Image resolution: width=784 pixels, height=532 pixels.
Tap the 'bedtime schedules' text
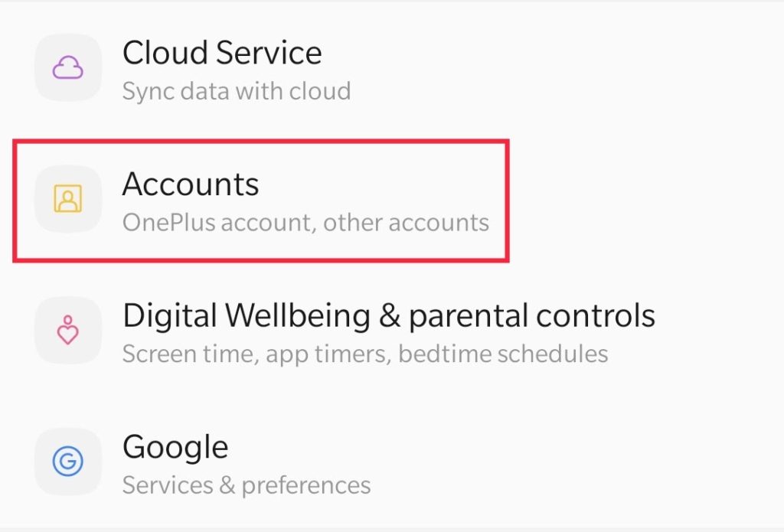coord(503,354)
